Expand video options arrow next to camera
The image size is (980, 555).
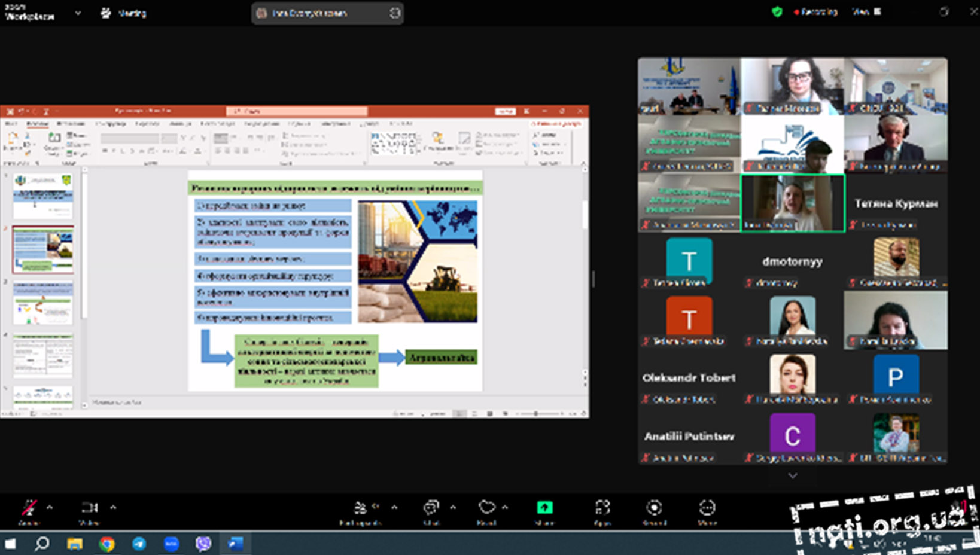tap(113, 507)
